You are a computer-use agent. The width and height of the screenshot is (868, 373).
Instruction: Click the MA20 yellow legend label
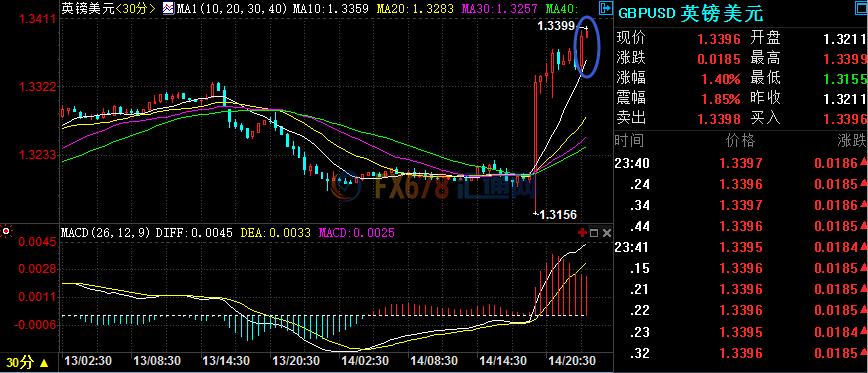coord(415,8)
